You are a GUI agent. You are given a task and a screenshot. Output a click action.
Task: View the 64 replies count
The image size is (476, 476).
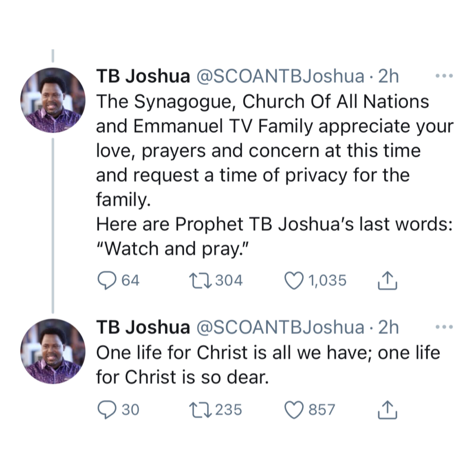(131, 280)
